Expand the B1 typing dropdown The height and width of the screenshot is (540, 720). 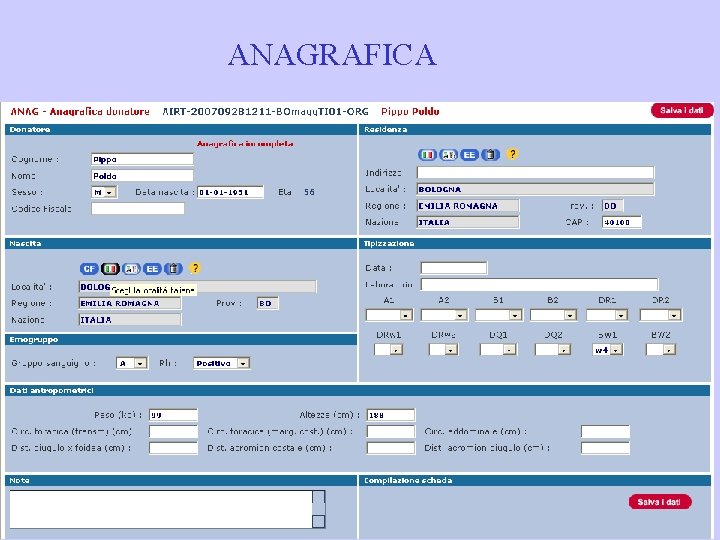(x=499, y=315)
